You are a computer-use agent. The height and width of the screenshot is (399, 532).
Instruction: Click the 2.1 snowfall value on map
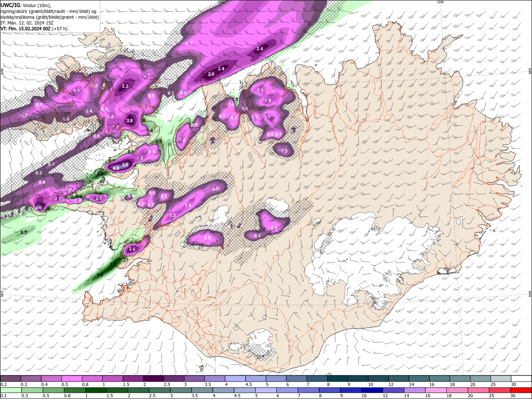click(58, 199)
